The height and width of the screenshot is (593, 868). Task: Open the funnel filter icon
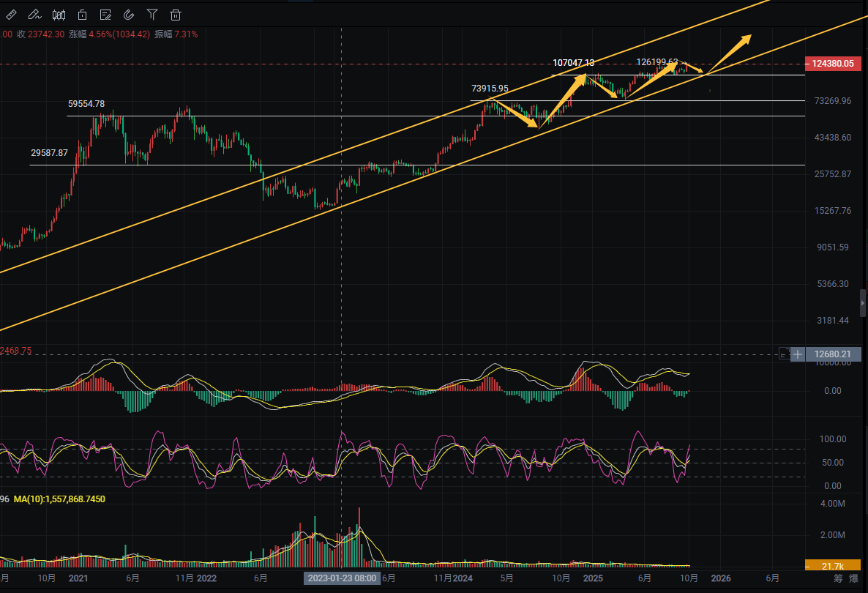tap(152, 15)
